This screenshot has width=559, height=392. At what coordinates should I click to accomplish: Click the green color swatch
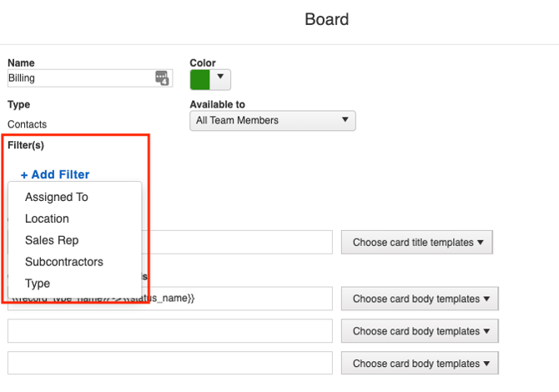pyautogui.click(x=200, y=79)
